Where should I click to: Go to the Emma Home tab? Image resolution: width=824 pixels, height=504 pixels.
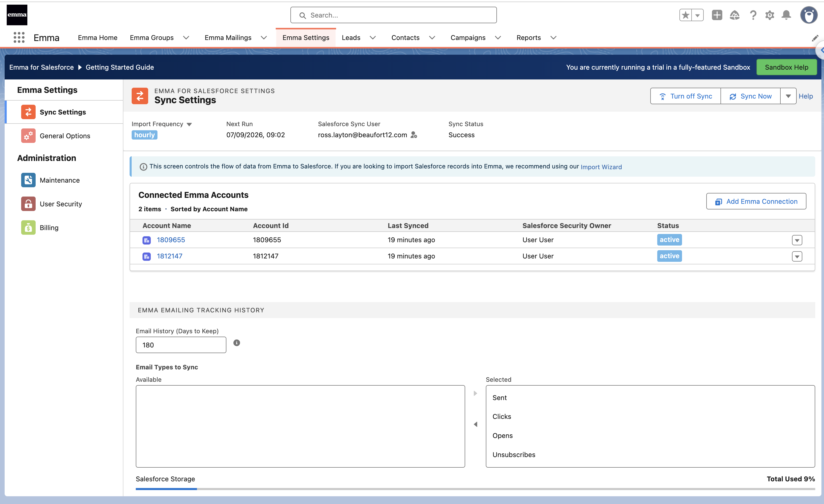coord(98,37)
